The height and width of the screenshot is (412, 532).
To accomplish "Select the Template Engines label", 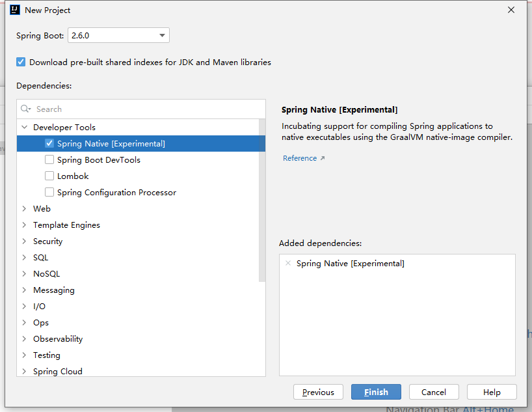I will click(x=66, y=225).
